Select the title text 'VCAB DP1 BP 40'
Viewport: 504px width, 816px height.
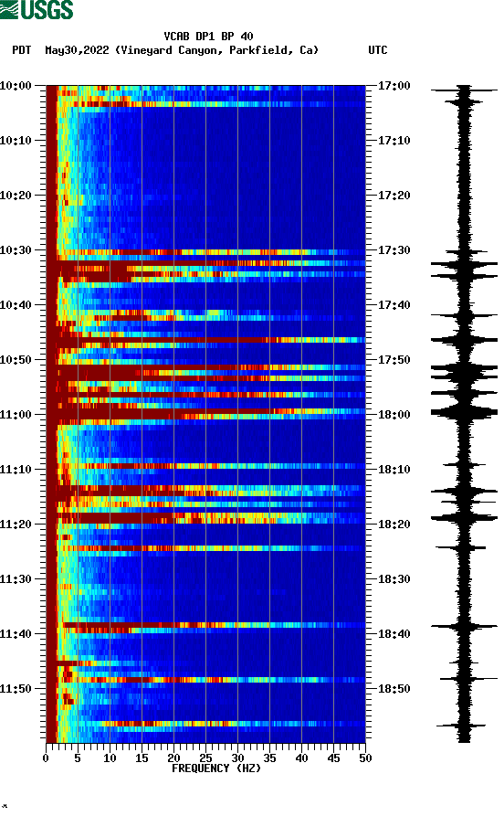pyautogui.click(x=208, y=37)
